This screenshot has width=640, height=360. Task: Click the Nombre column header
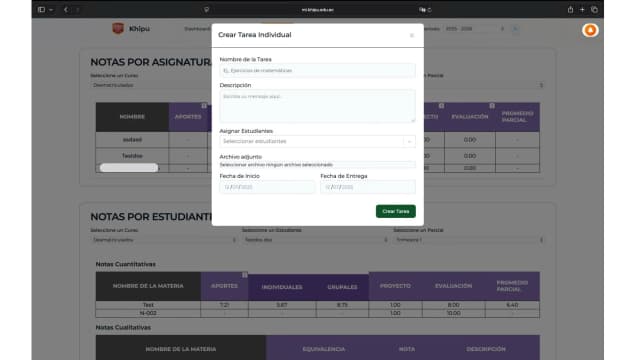pos(132,117)
